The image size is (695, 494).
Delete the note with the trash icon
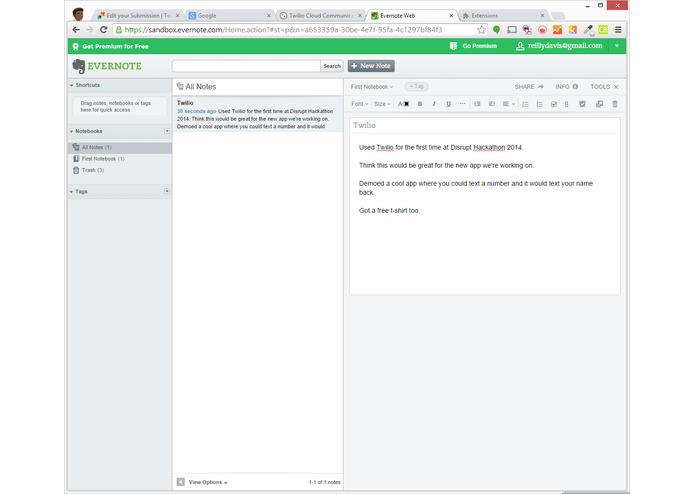point(615,104)
